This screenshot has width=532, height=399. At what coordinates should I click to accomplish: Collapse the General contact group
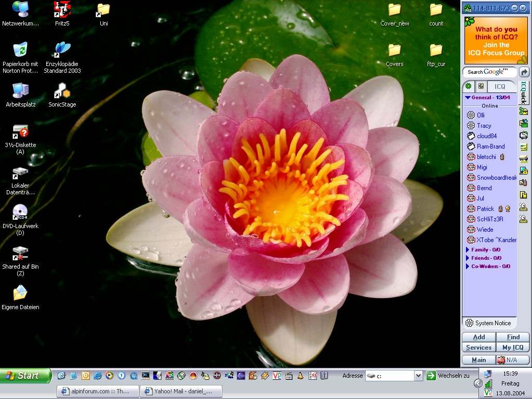[x=468, y=97]
